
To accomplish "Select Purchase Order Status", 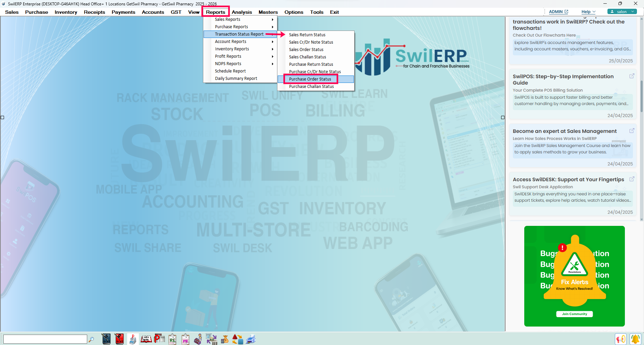I will [x=316, y=79].
